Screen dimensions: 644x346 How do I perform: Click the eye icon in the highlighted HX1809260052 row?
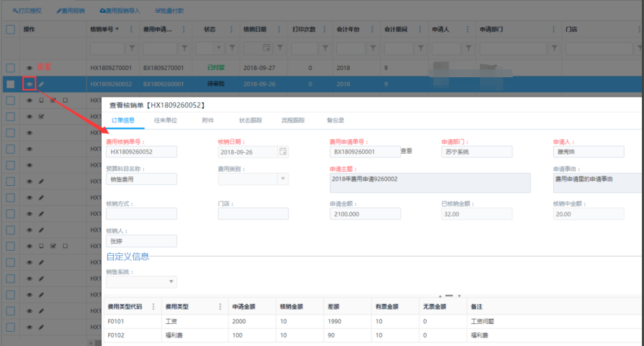tap(29, 84)
